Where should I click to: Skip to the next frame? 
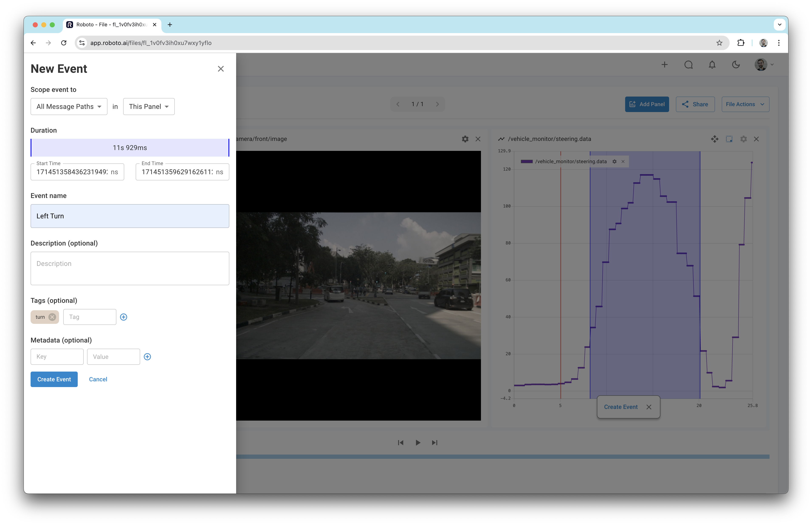coord(434,442)
